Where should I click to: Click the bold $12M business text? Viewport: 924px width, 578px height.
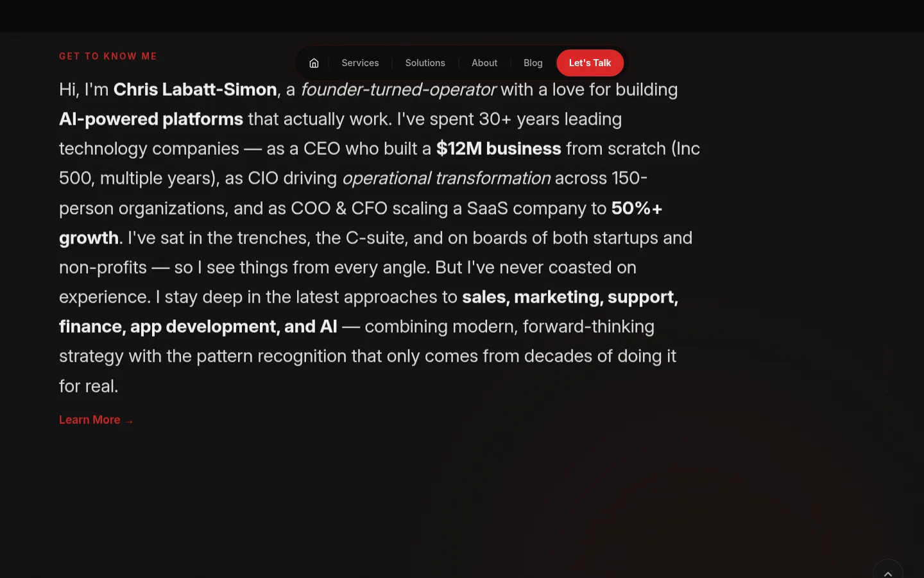click(x=499, y=148)
